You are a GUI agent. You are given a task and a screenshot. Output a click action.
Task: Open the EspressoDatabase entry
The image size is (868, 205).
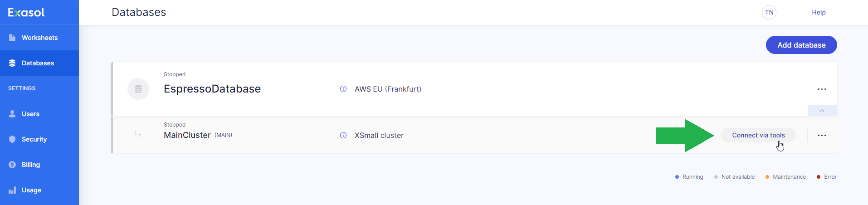(x=212, y=89)
